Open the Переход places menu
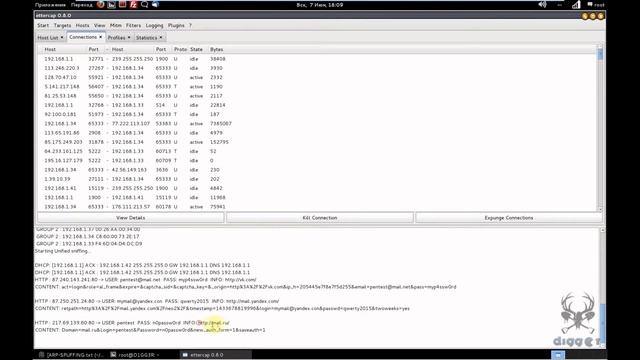This screenshot has width=640, height=360. point(82,5)
